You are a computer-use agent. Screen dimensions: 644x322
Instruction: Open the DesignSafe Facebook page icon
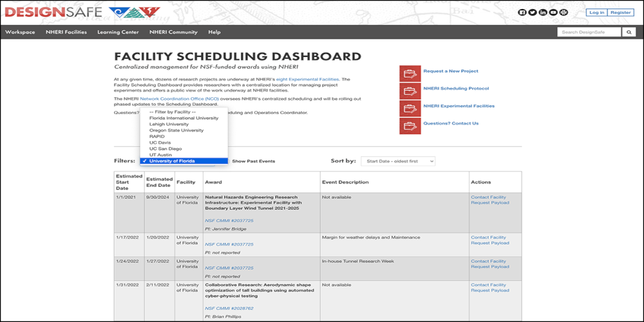(x=522, y=12)
